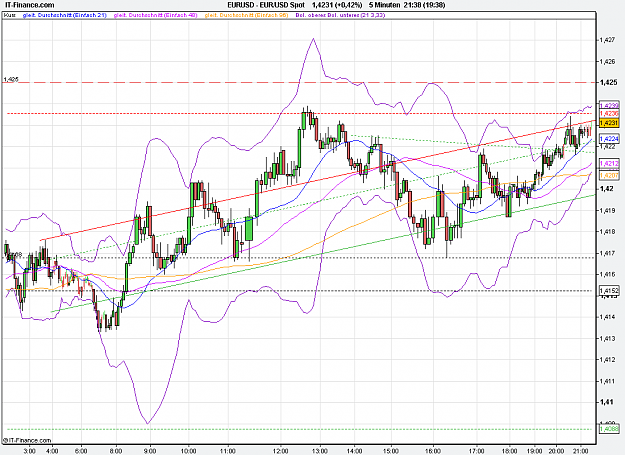
Task: Click the bold 1,41 axis label
Action: [x=607, y=402]
